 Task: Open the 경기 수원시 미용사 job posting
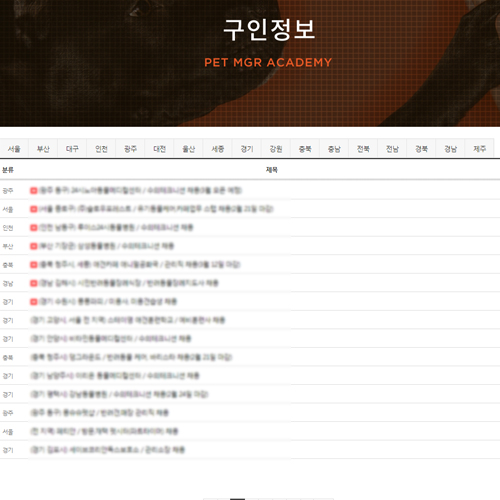(108, 302)
